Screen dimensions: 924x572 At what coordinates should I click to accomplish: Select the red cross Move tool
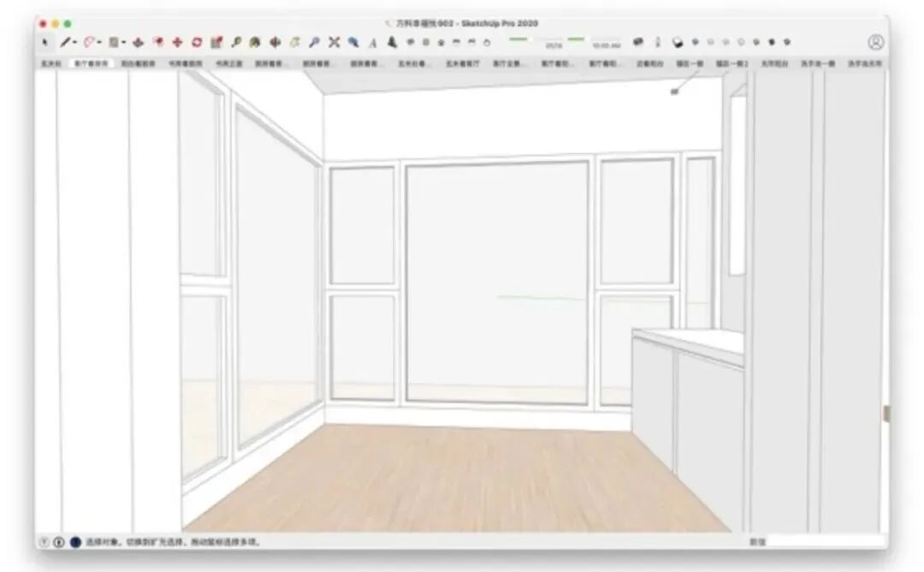tap(177, 43)
